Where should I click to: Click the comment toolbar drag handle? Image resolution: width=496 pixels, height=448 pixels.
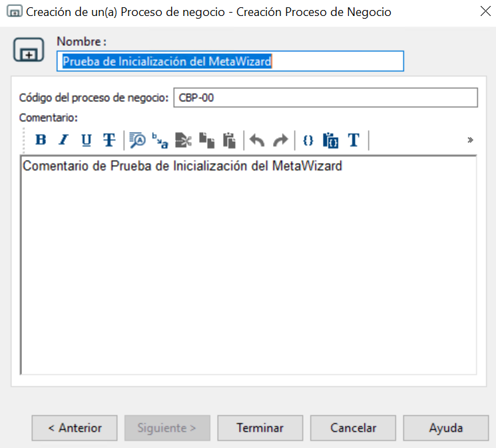[x=24, y=140]
